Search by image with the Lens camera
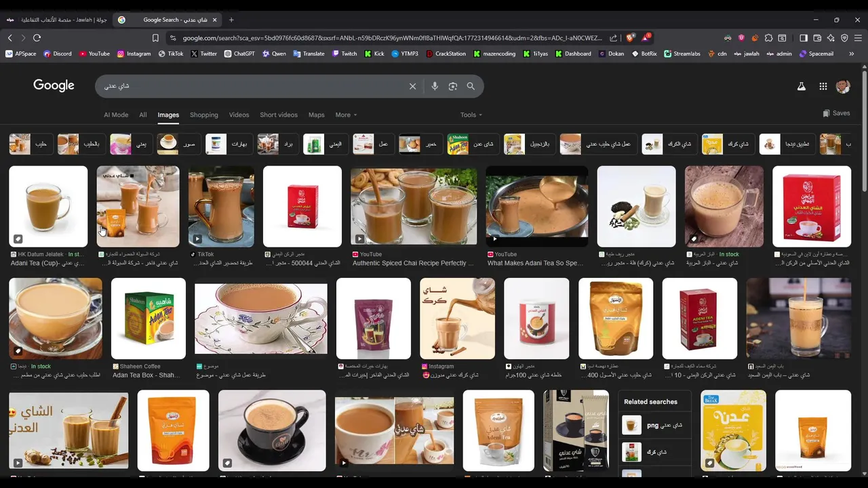 coord(453,86)
